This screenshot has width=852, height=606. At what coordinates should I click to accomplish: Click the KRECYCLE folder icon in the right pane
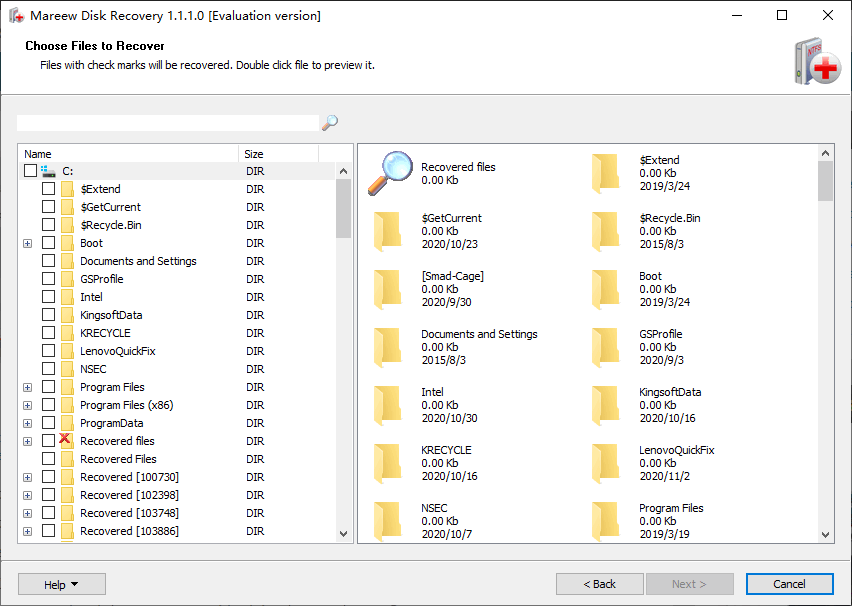387,464
